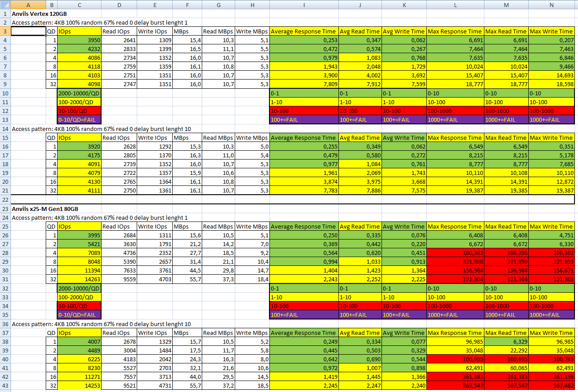Select column header A
The image size is (578, 392).
click(29, 5)
